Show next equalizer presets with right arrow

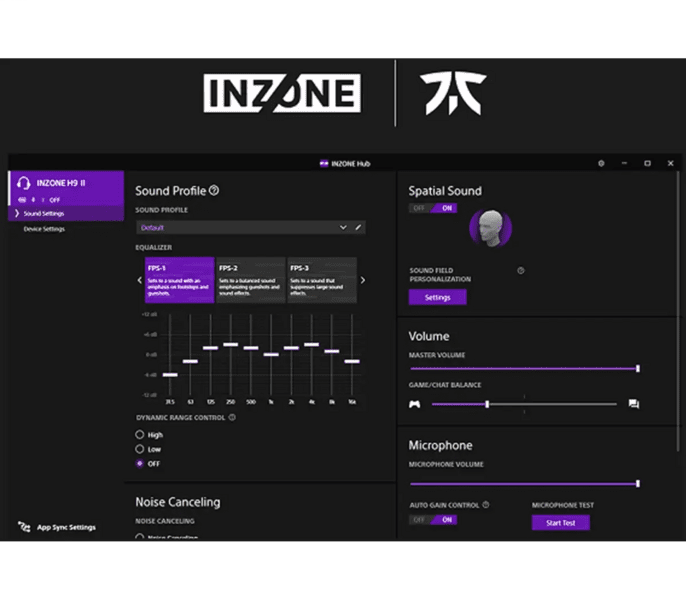362,280
